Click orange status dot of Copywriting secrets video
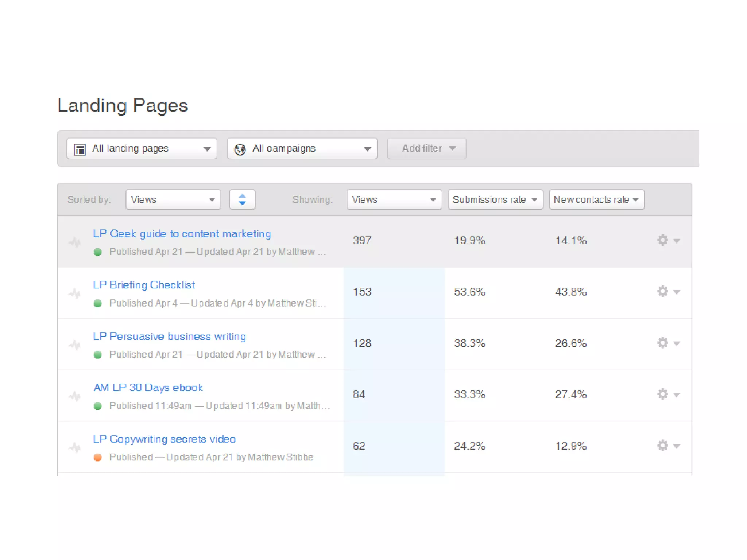 tap(97, 457)
